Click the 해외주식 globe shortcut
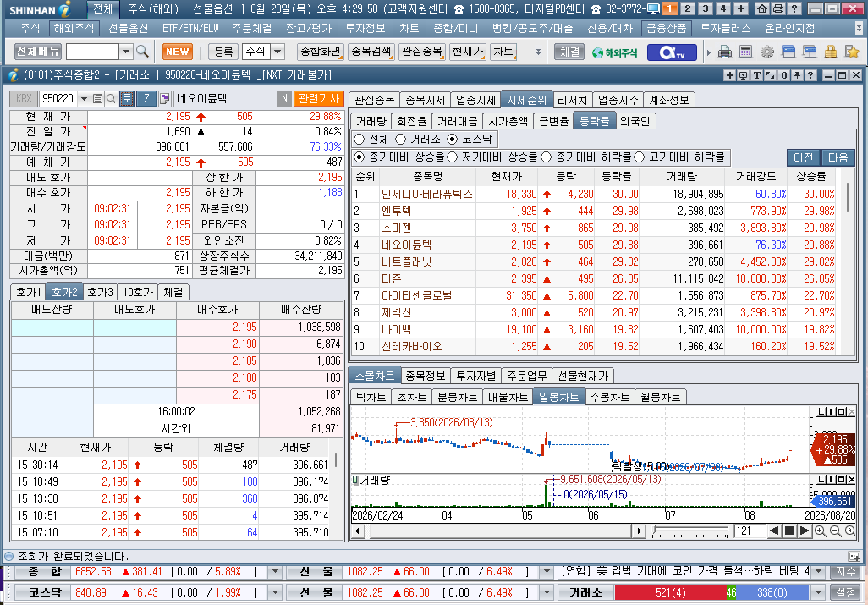This screenshot has width=868, height=605. pos(614,52)
